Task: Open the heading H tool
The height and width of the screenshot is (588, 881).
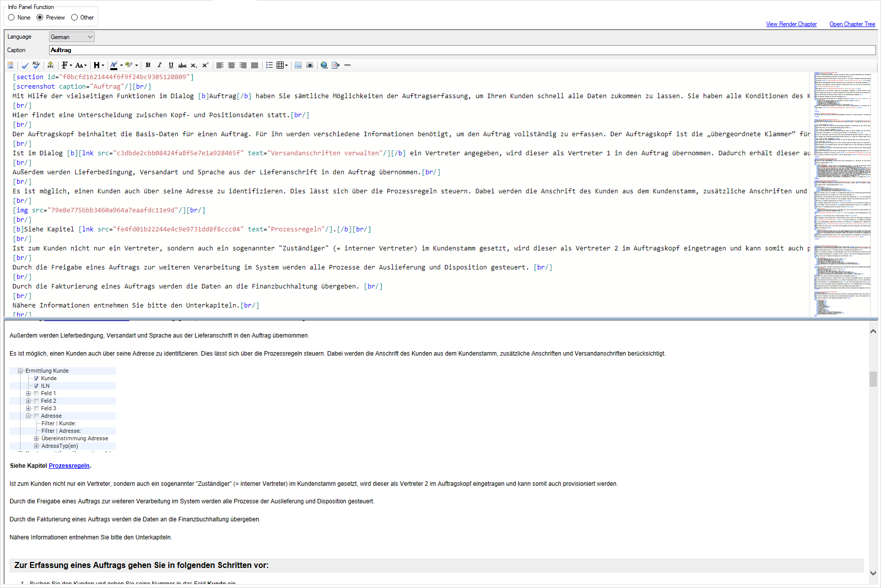Action: pyautogui.click(x=97, y=65)
